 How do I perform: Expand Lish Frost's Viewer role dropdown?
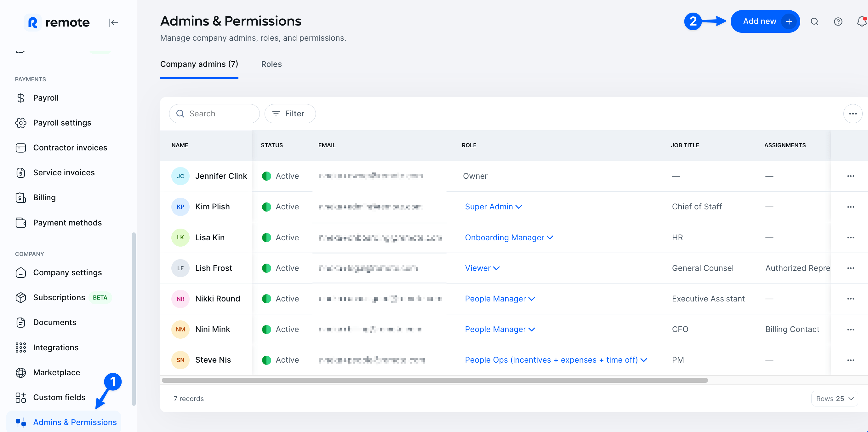pyautogui.click(x=482, y=268)
